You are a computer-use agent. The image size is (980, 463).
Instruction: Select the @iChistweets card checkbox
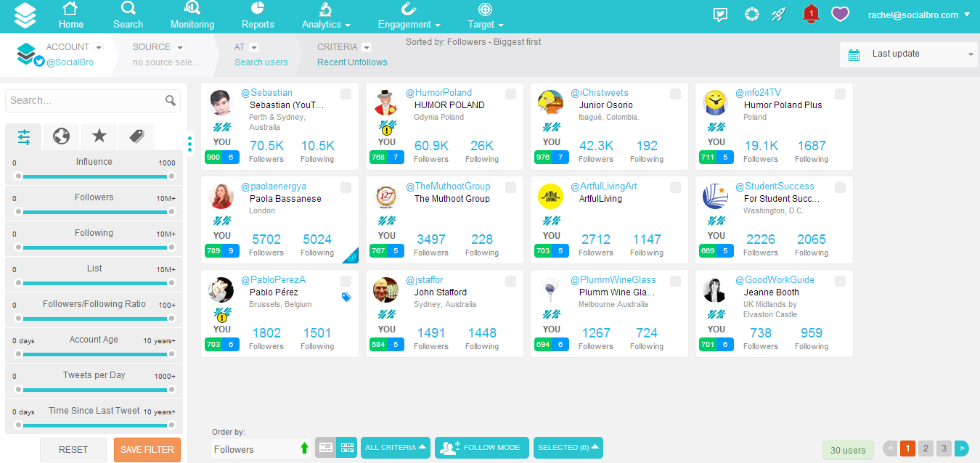[x=675, y=94]
